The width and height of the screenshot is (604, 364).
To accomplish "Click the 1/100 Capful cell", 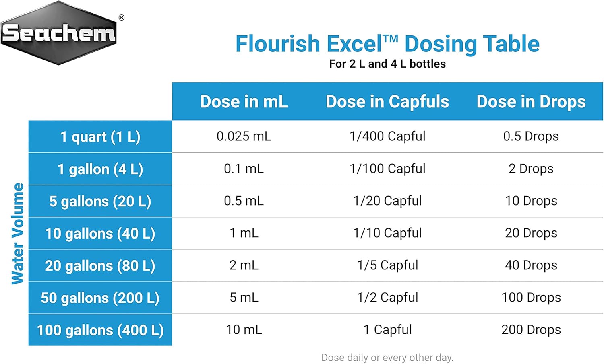I will coord(387,169).
